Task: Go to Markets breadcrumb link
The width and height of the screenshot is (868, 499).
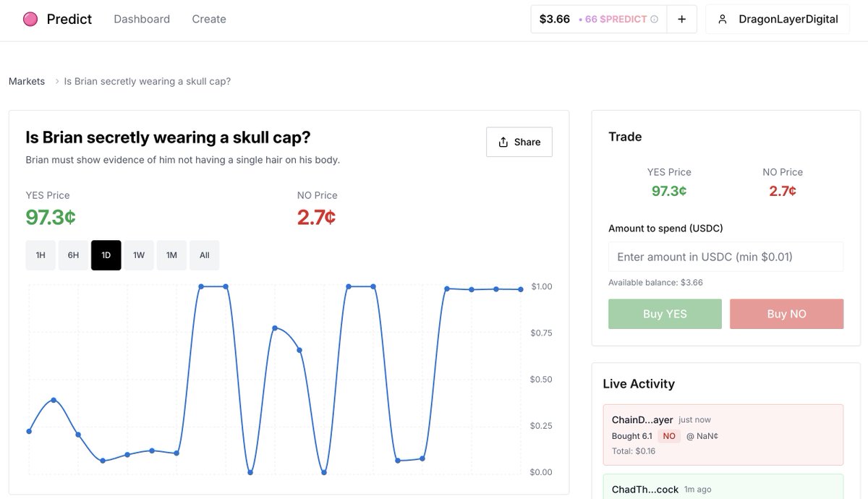Action: tap(27, 82)
